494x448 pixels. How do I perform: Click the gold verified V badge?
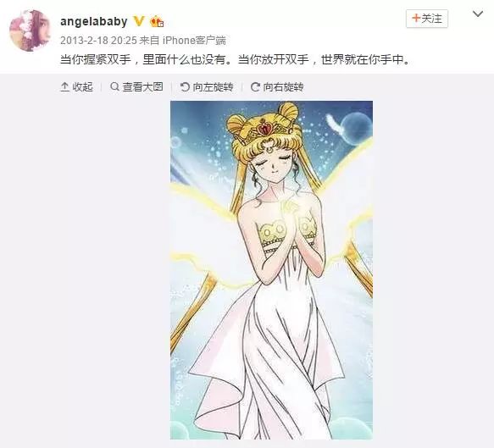coord(139,21)
